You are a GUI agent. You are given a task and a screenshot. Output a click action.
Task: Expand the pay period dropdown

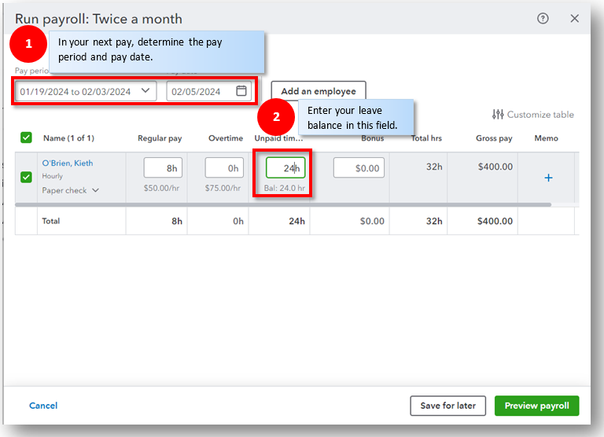146,91
